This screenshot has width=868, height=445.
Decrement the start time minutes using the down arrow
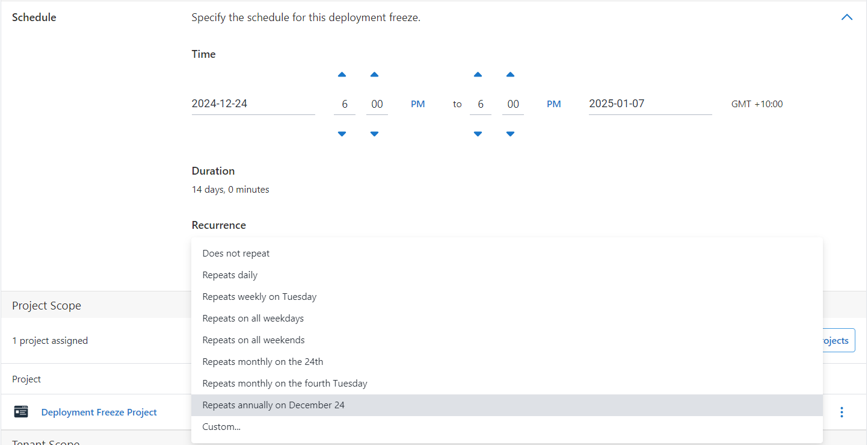374,134
